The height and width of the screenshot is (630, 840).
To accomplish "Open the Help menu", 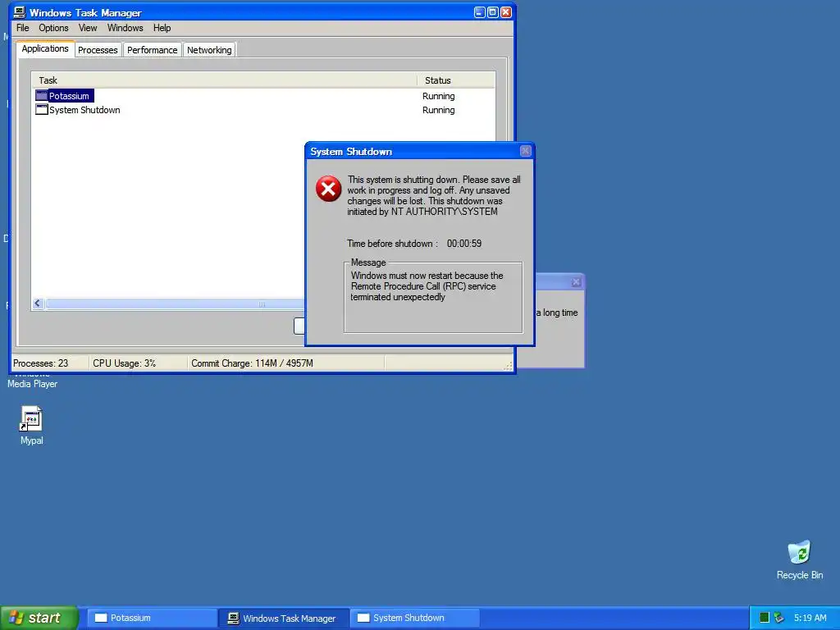I will click(162, 28).
